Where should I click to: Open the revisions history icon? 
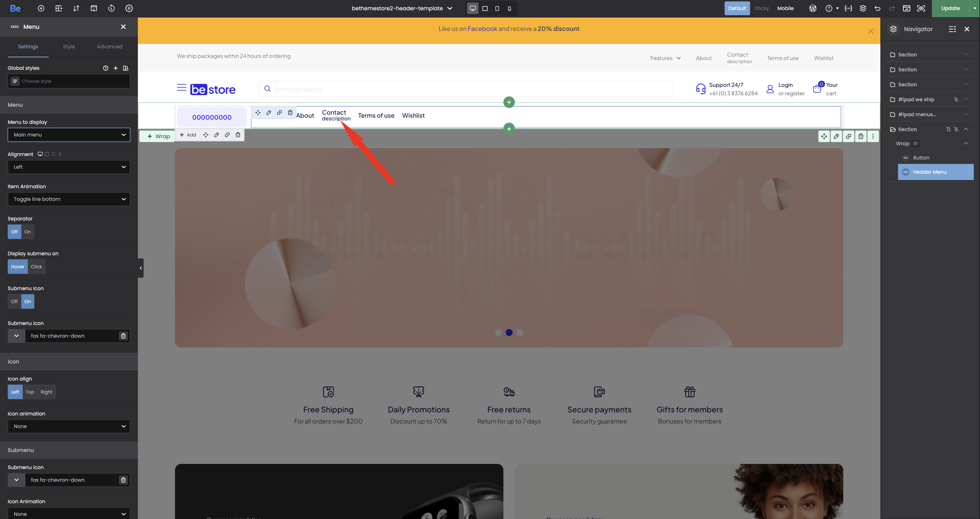pyautogui.click(x=111, y=8)
